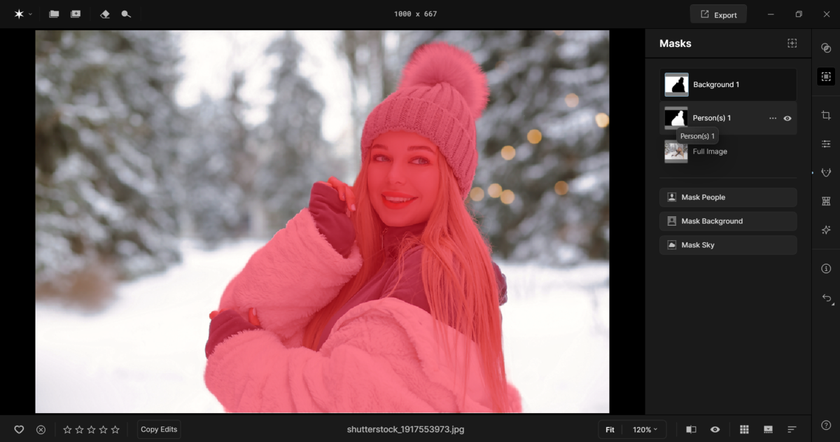Open the image info panel icon
Screen dimensions: 840x442
click(826, 269)
